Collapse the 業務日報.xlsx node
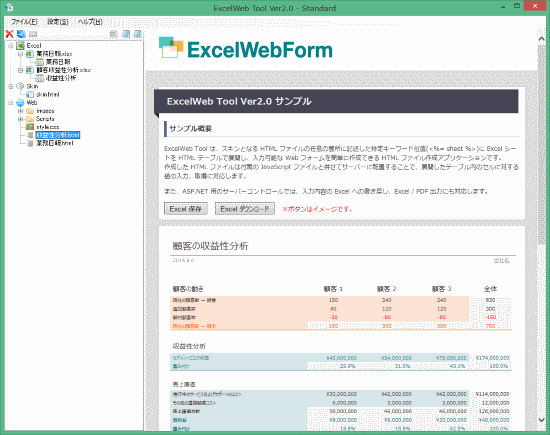550x435 pixels. 20,54
